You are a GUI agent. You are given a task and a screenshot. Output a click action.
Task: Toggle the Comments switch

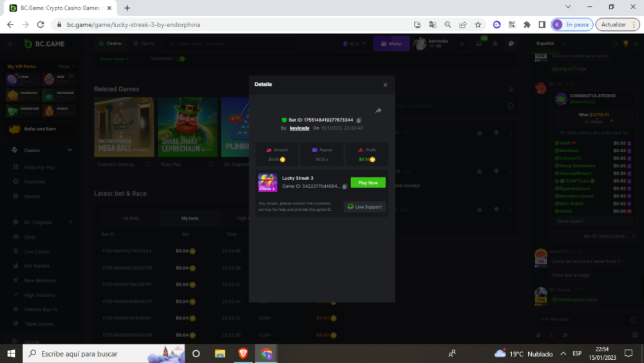182,59
